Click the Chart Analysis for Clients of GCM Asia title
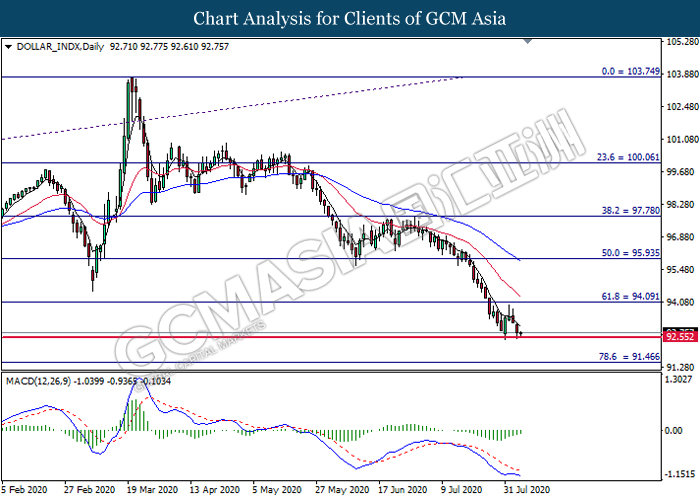The height and width of the screenshot is (500, 700). coord(350,19)
